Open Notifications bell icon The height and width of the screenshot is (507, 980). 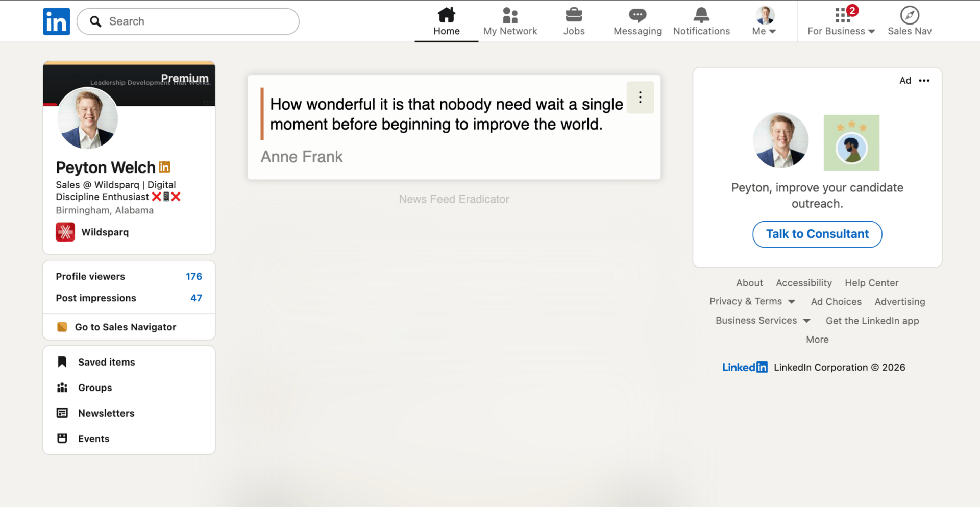(x=702, y=15)
